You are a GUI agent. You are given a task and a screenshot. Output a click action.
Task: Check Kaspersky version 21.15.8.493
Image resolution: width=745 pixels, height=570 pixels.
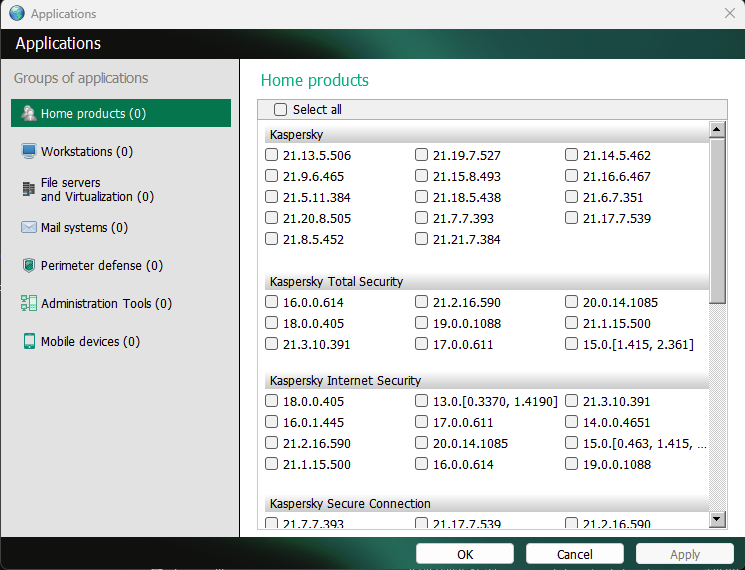(421, 175)
